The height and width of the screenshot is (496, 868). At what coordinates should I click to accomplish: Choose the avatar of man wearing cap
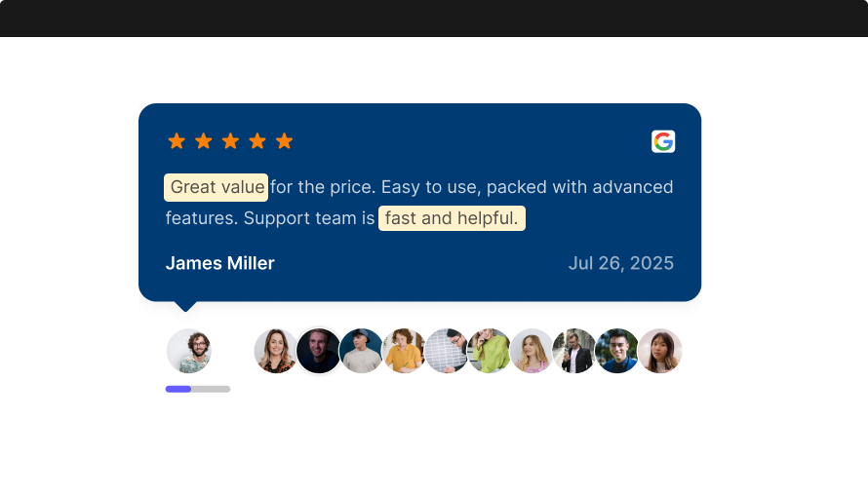tap(362, 351)
